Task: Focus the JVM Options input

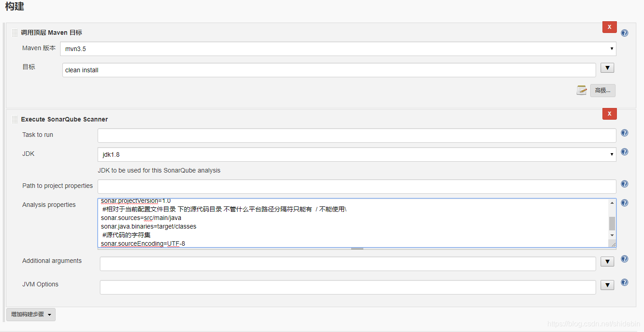Action: (348, 287)
